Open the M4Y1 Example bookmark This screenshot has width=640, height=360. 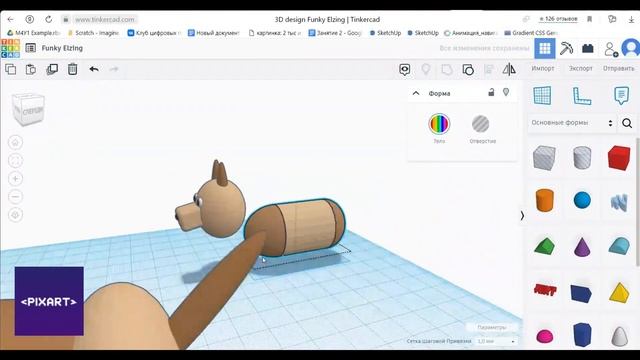tap(33, 33)
